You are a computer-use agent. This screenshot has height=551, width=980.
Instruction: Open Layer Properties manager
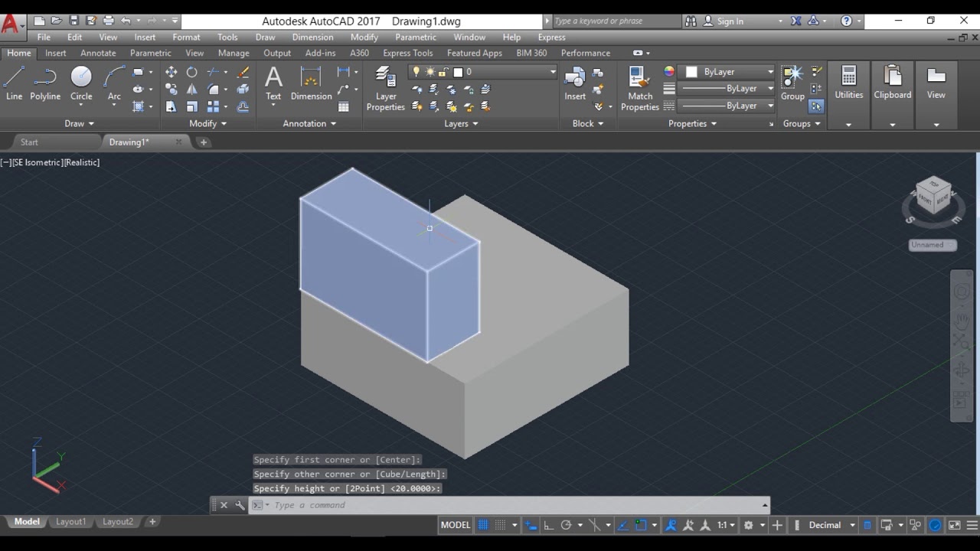tap(386, 89)
